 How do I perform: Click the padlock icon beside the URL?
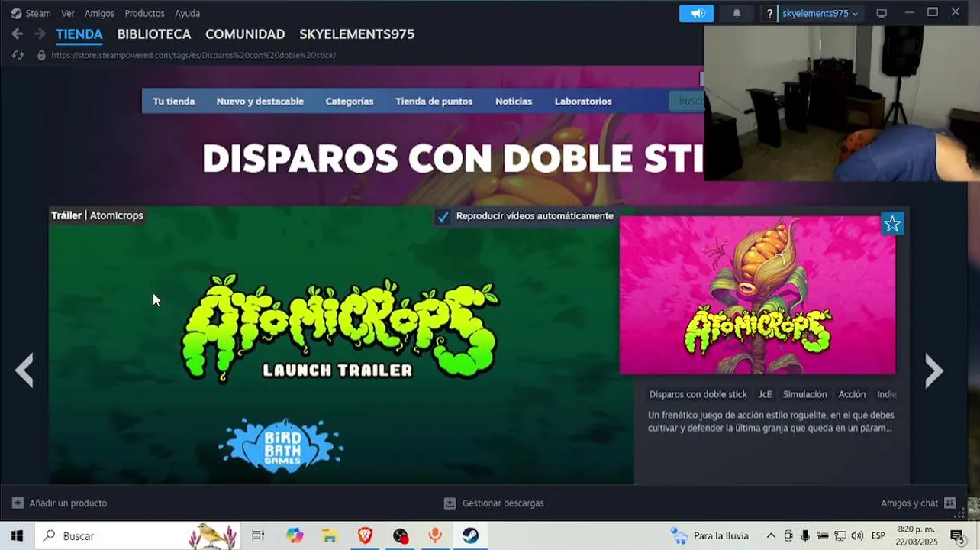41,55
